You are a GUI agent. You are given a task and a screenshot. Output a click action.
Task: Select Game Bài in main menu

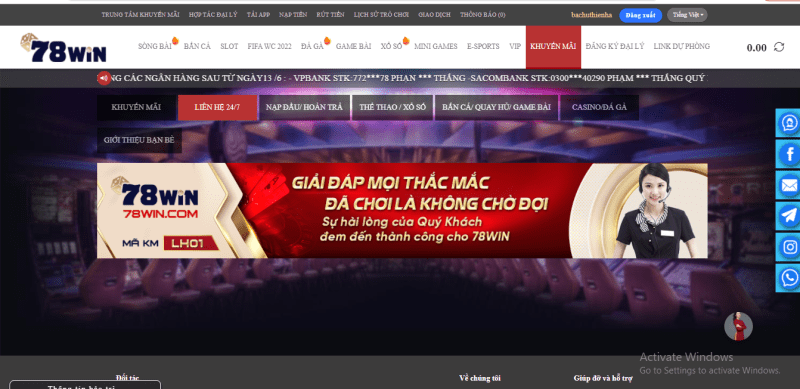[353, 46]
